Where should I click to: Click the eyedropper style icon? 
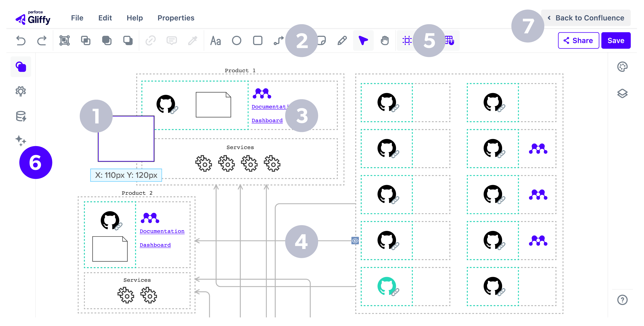[193, 41]
